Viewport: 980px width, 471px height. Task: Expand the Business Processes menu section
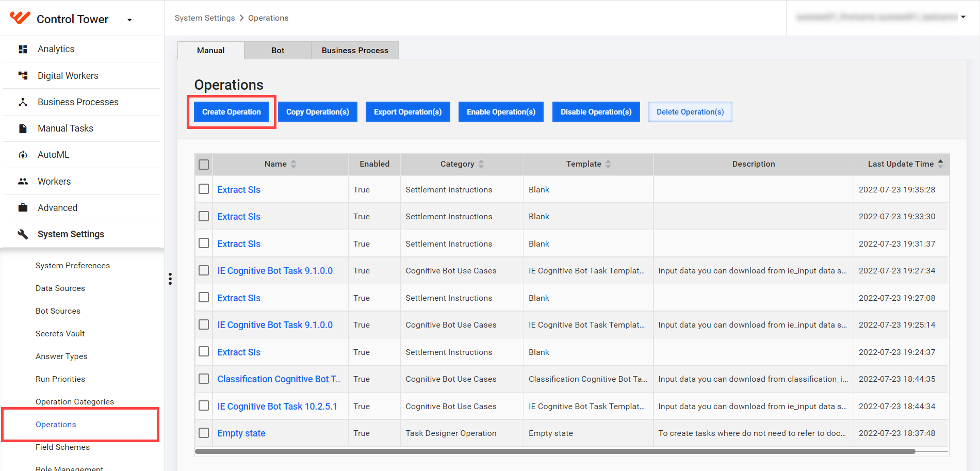click(x=81, y=102)
